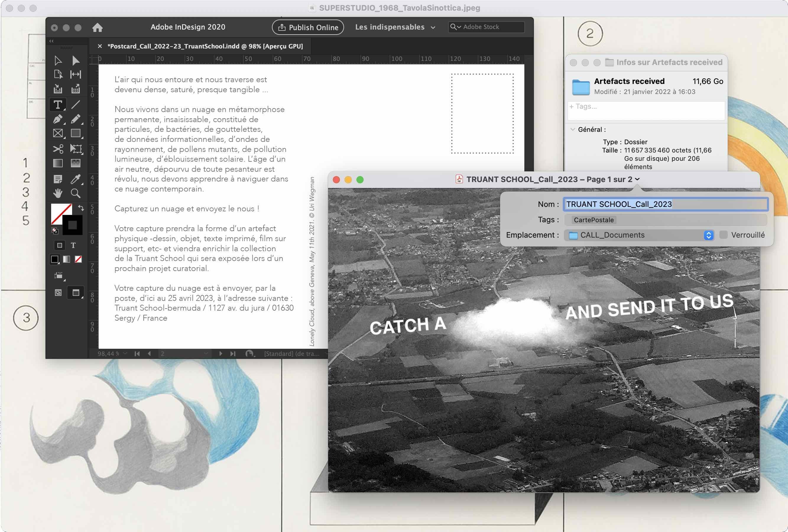Close the Postcard_Call document tab
Viewport: 788px width, 532px height.
(x=100, y=46)
